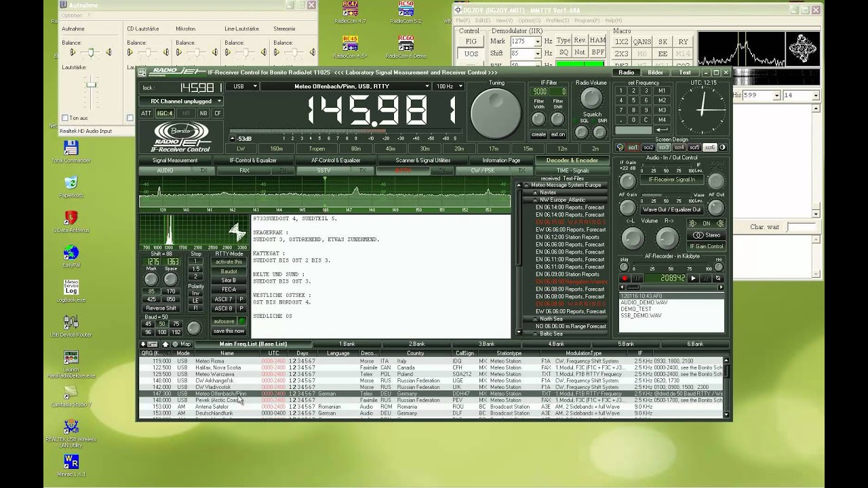Image resolution: width=868 pixels, height=488 pixels.
Task: Start AF-Recorder with red record button
Action: point(625,279)
